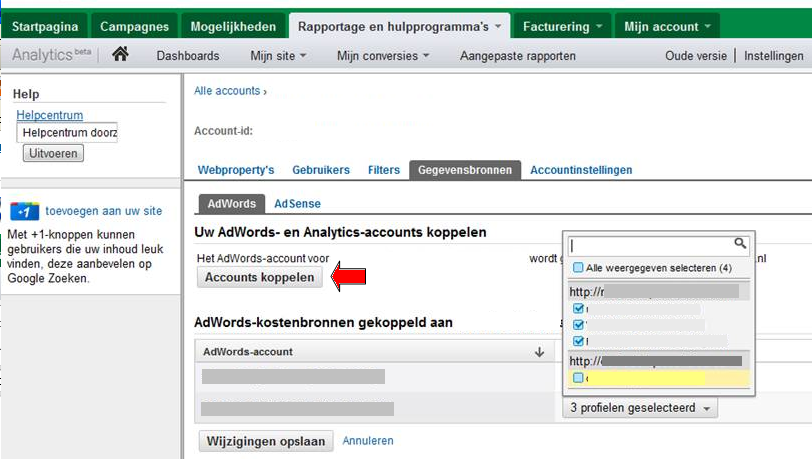Focus the Helpcentrum search input field

tap(67, 133)
